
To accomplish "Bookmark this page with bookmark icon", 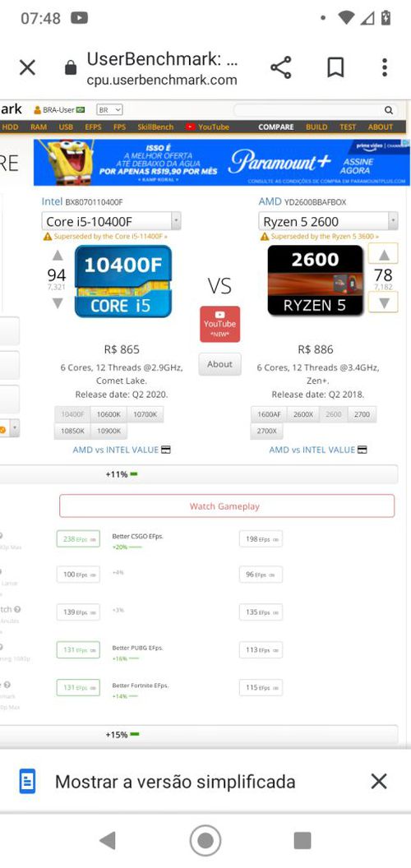I will [335, 67].
